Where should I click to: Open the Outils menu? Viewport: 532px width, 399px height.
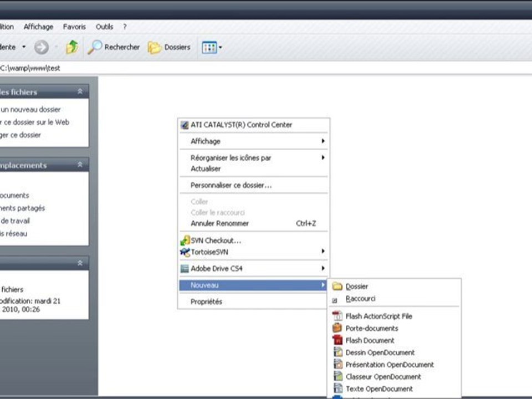105,27
